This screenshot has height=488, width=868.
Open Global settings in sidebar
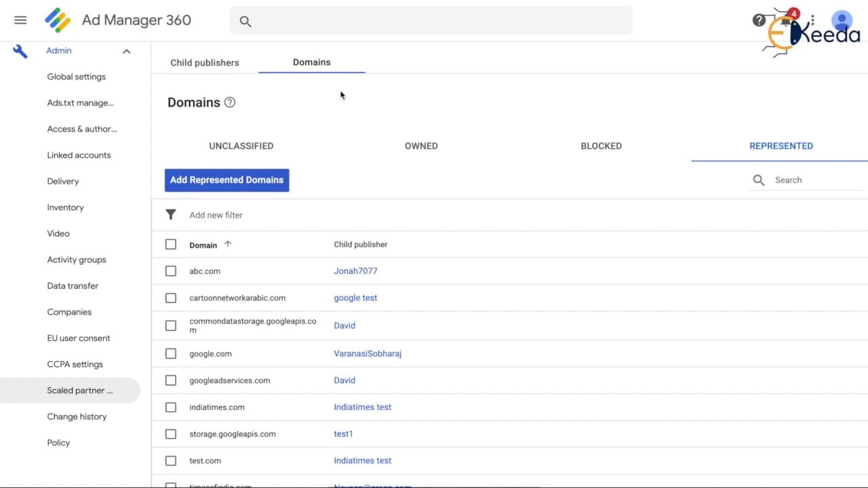77,77
